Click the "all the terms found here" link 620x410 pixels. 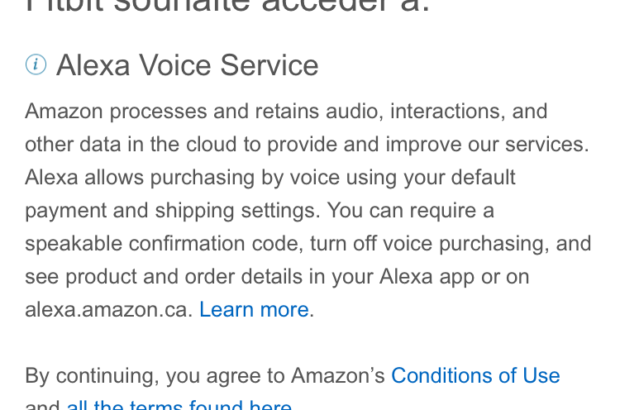coord(179,405)
